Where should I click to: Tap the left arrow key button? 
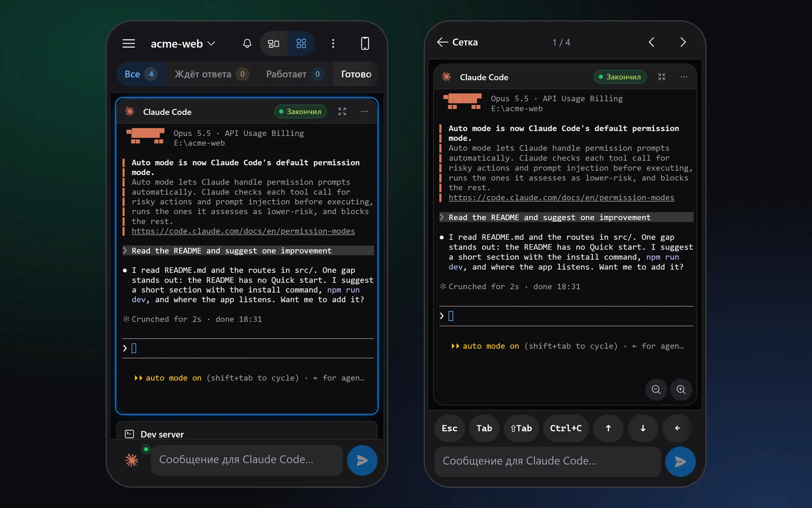[678, 428]
